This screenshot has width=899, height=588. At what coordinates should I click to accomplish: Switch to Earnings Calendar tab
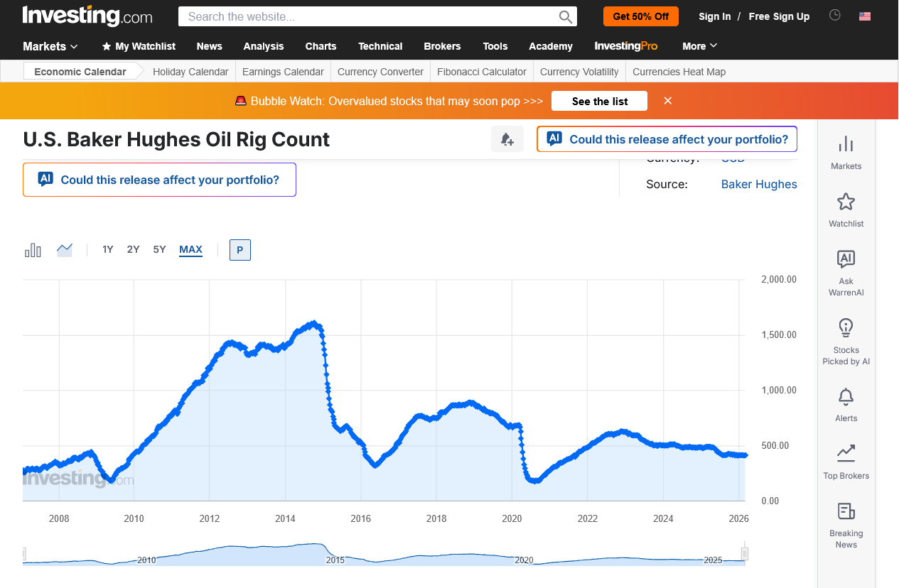click(283, 72)
